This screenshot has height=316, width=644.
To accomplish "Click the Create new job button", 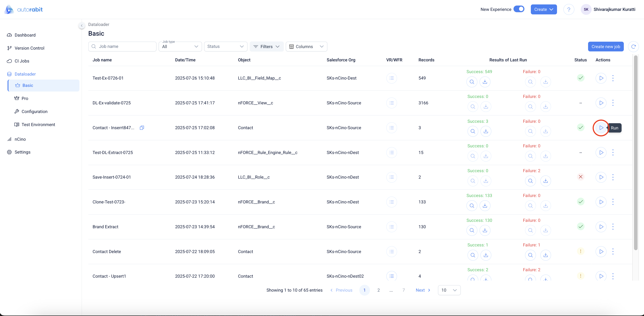I will 606,47.
